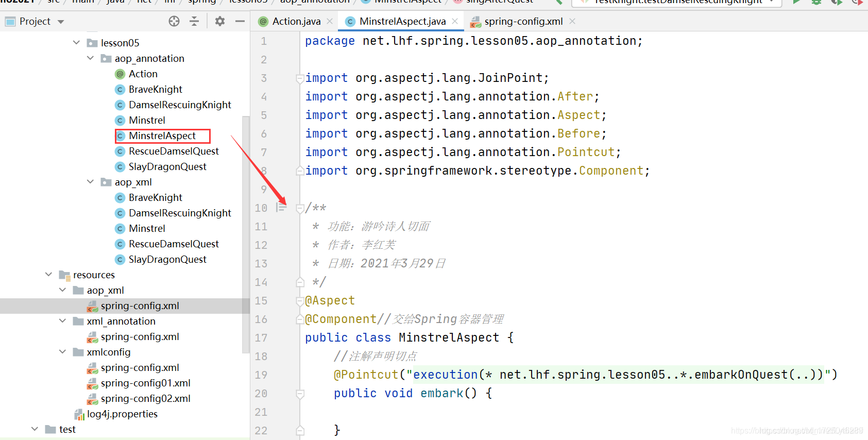Click the @Aspect annotation in code

click(330, 300)
